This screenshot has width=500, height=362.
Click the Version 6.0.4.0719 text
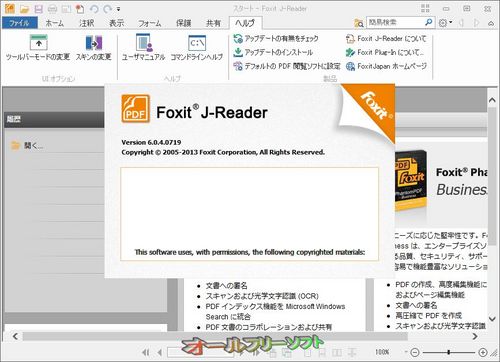(x=151, y=142)
